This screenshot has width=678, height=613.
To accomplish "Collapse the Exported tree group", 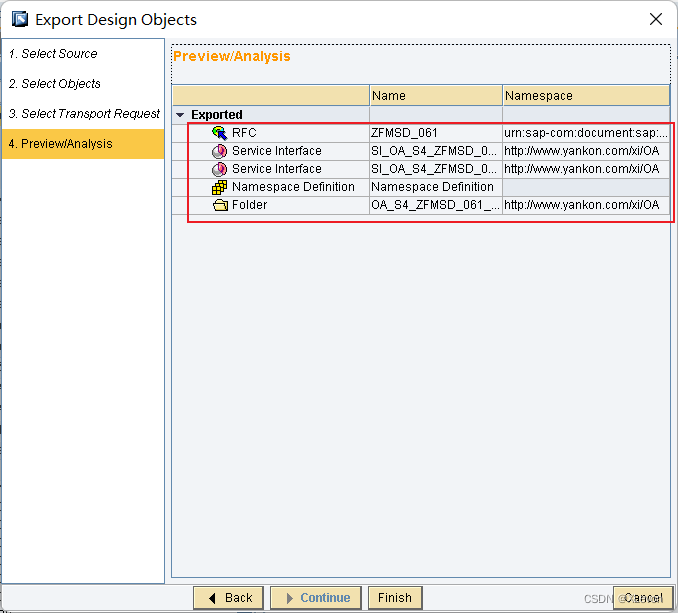I will (x=180, y=115).
